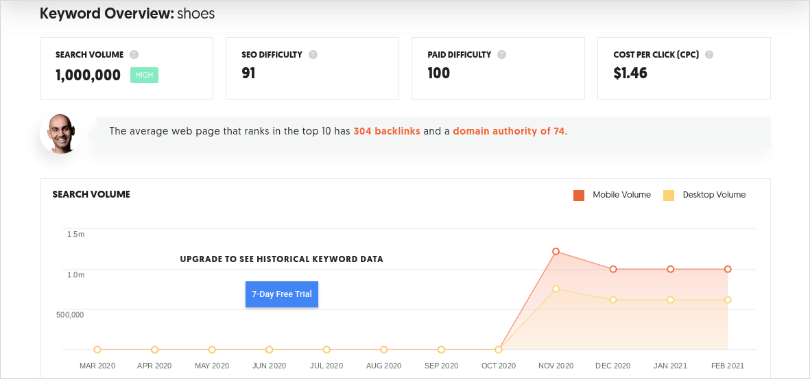Image resolution: width=810 pixels, height=379 pixels.
Task: Select the NOV 2020 mobile volume point
Action: (x=556, y=251)
